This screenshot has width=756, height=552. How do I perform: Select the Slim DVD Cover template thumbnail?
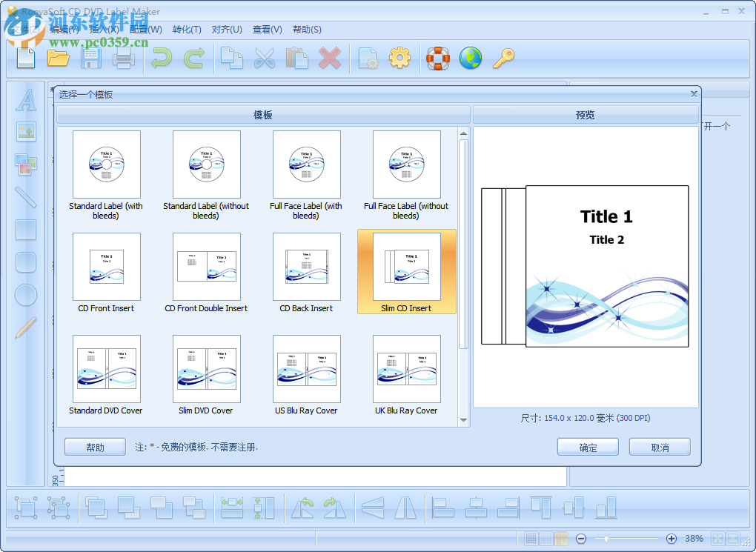click(206, 368)
